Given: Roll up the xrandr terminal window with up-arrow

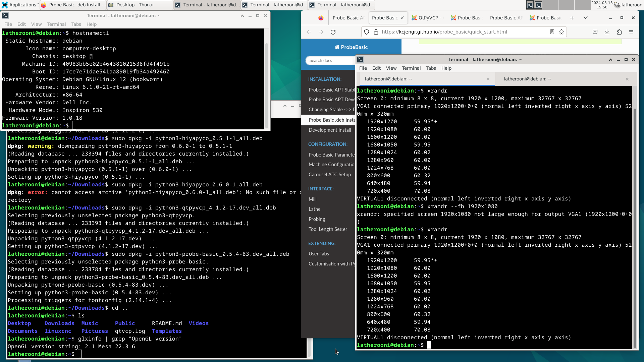Looking at the screenshot, I should [x=610, y=59].
